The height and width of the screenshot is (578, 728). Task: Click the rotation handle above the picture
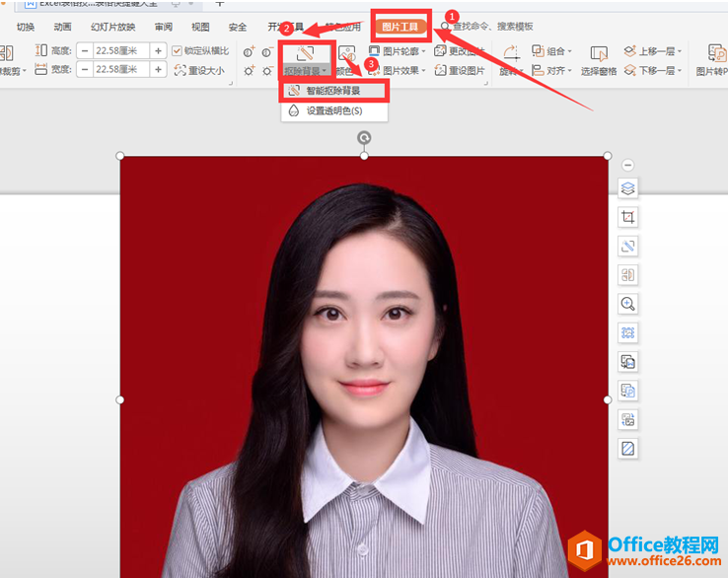pos(364,137)
